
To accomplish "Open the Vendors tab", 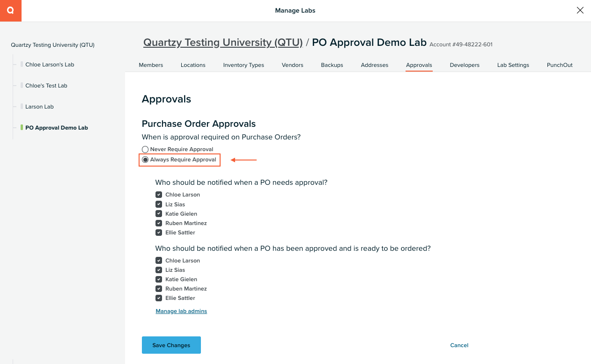I will tap(293, 65).
